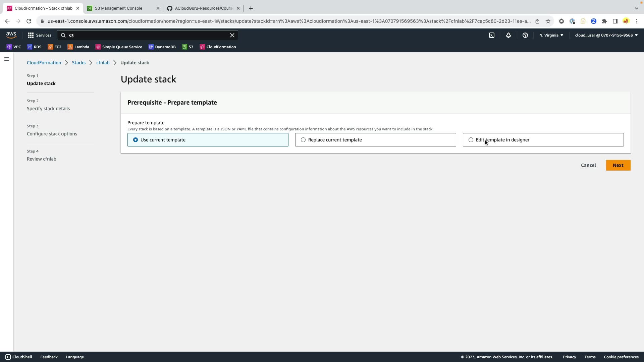Clear the search box with X icon
This screenshot has height=362, width=644.
pyautogui.click(x=232, y=35)
